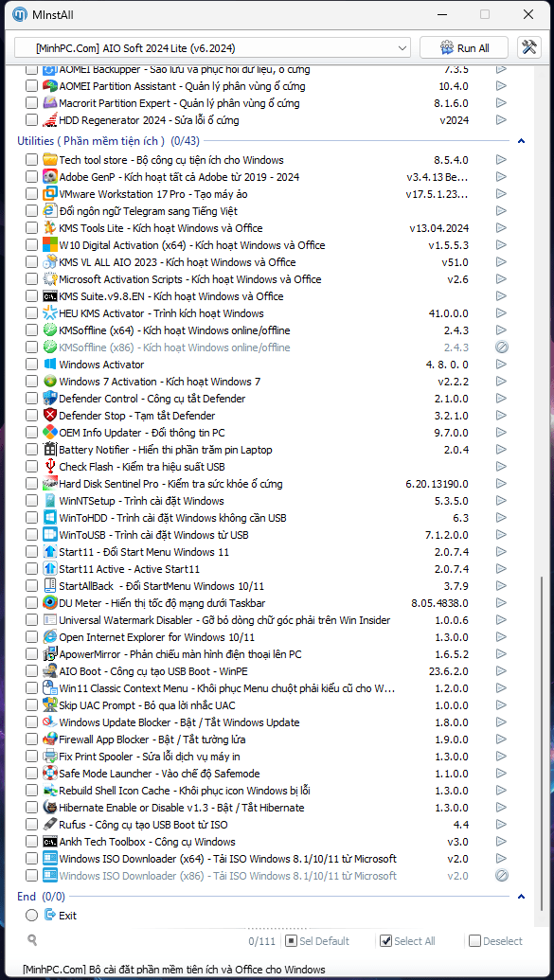
Task: Click the Adobe GenP app icon
Action: (50, 177)
